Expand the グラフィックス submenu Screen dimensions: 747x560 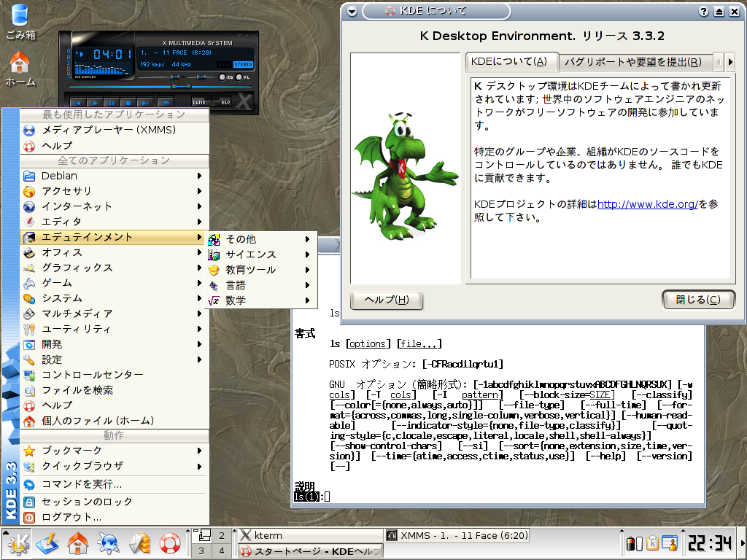tap(114, 268)
